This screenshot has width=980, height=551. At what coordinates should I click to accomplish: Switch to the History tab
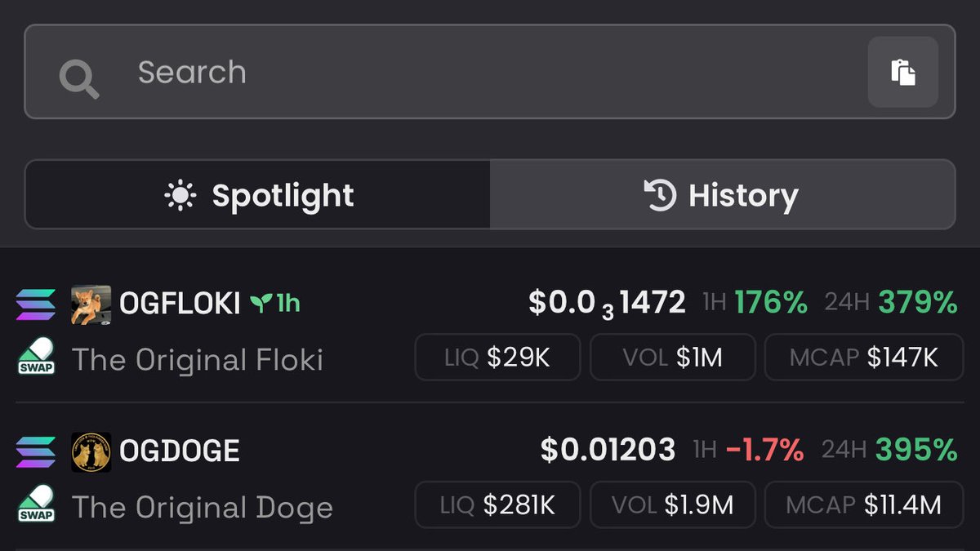tap(722, 195)
